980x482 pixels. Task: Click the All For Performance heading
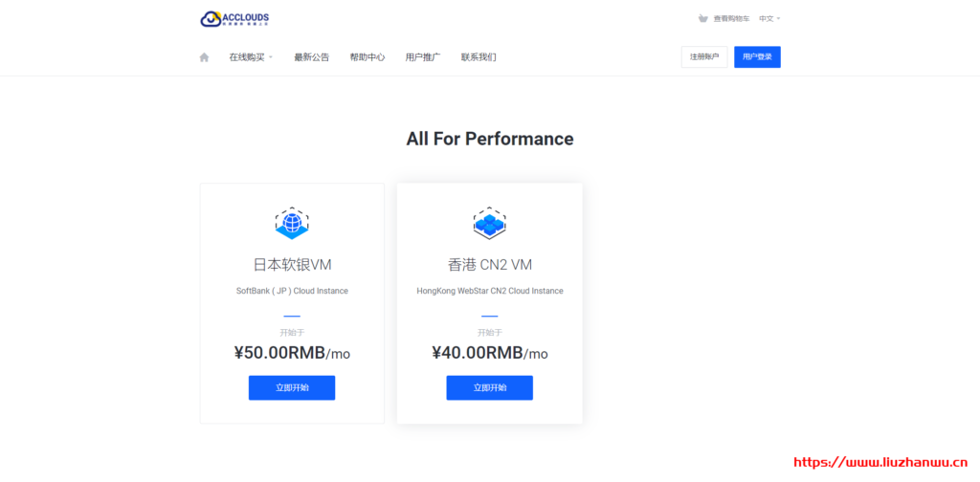click(489, 139)
